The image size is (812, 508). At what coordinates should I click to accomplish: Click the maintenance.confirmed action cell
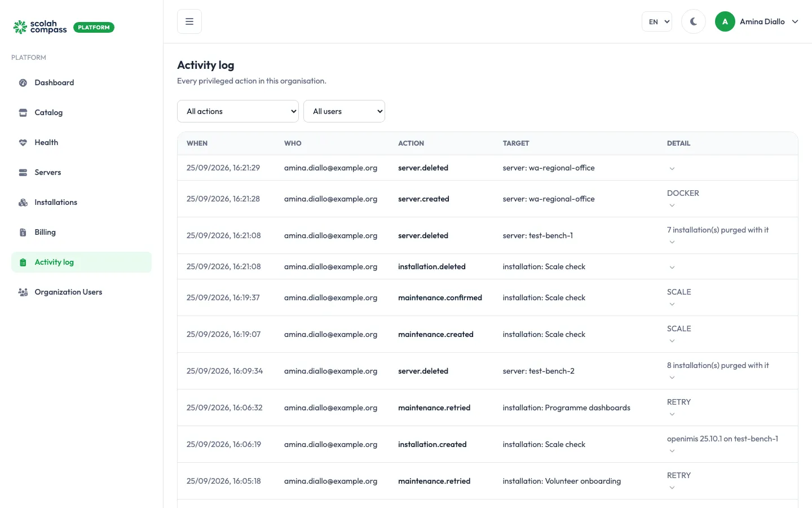point(440,297)
